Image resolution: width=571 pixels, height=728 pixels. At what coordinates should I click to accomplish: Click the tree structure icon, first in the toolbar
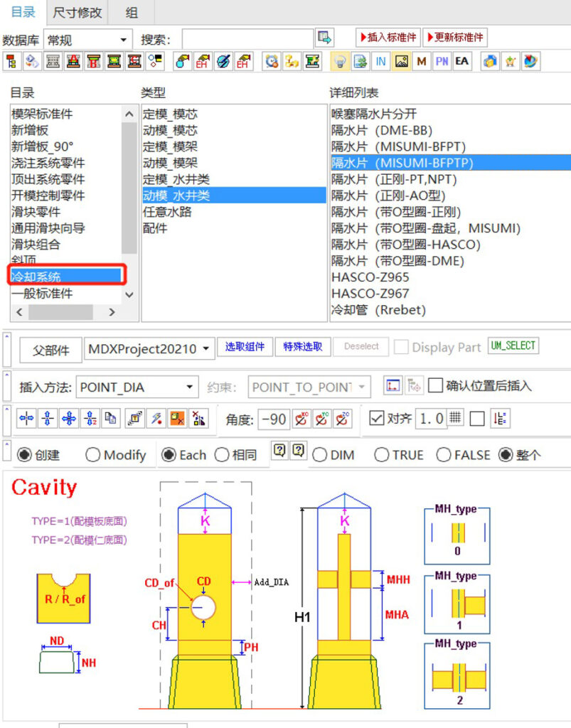11,61
